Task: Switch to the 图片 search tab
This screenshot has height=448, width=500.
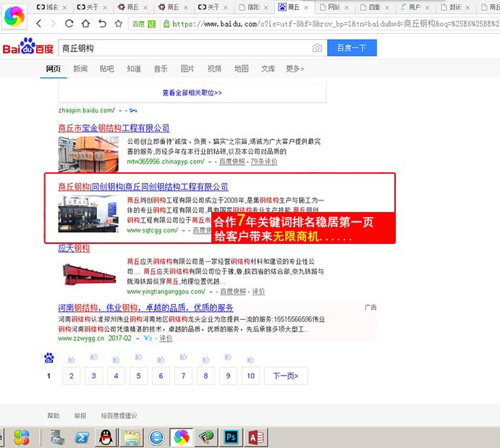Action: point(187,69)
